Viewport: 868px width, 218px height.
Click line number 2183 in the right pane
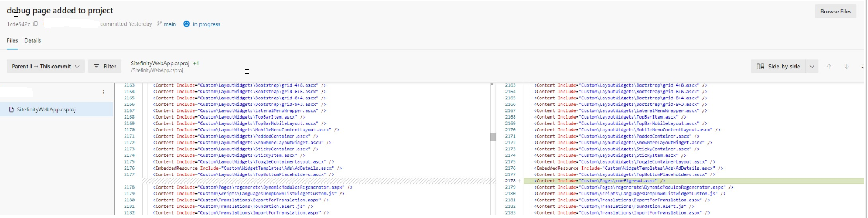tap(510, 213)
